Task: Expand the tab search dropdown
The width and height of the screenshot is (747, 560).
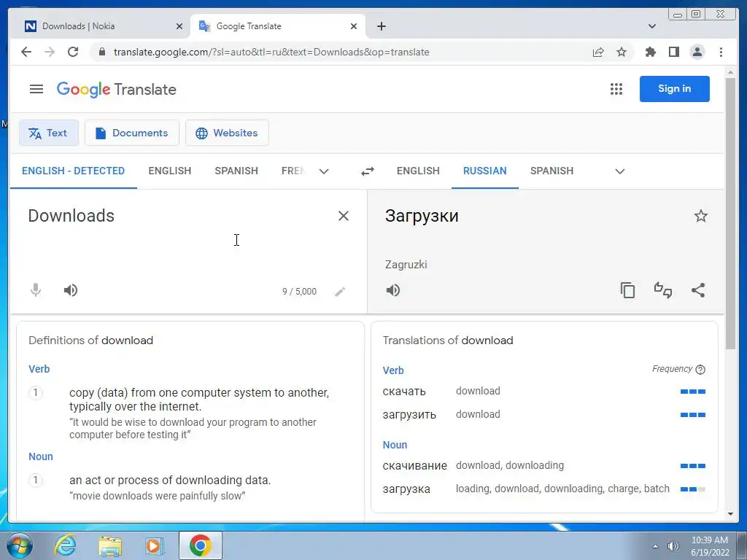Action: pyautogui.click(x=652, y=26)
